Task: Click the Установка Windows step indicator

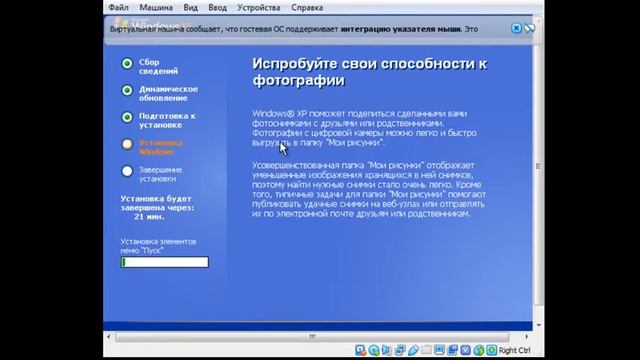Action: point(127,144)
